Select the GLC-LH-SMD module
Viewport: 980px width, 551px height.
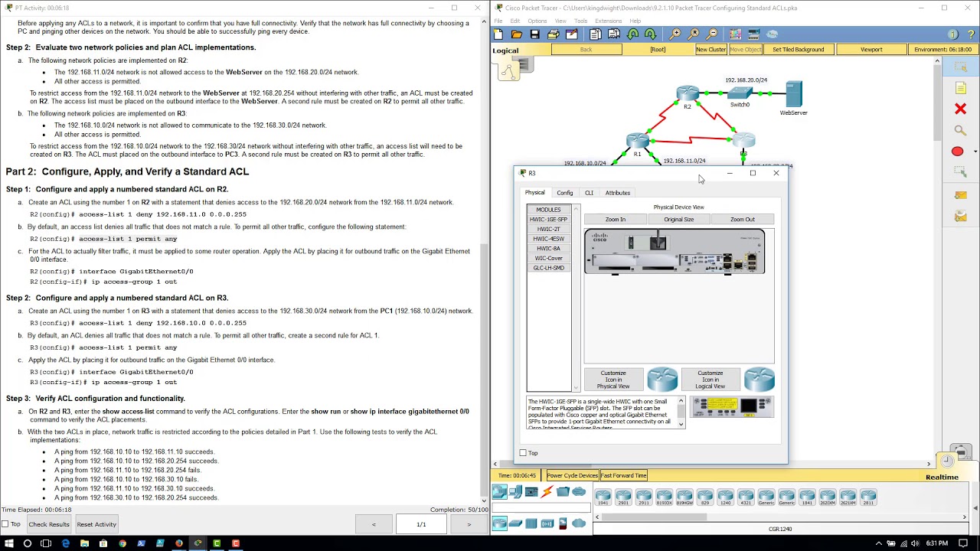tap(548, 268)
